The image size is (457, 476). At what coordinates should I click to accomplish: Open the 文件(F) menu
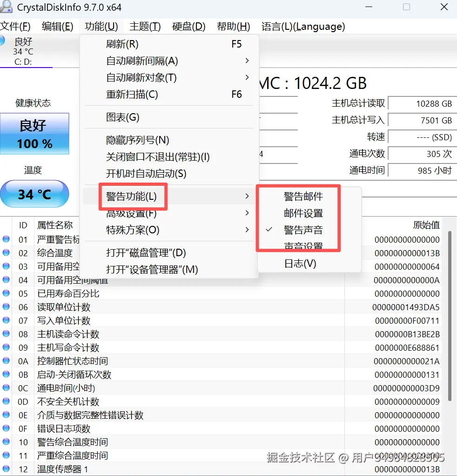pyautogui.click(x=15, y=27)
